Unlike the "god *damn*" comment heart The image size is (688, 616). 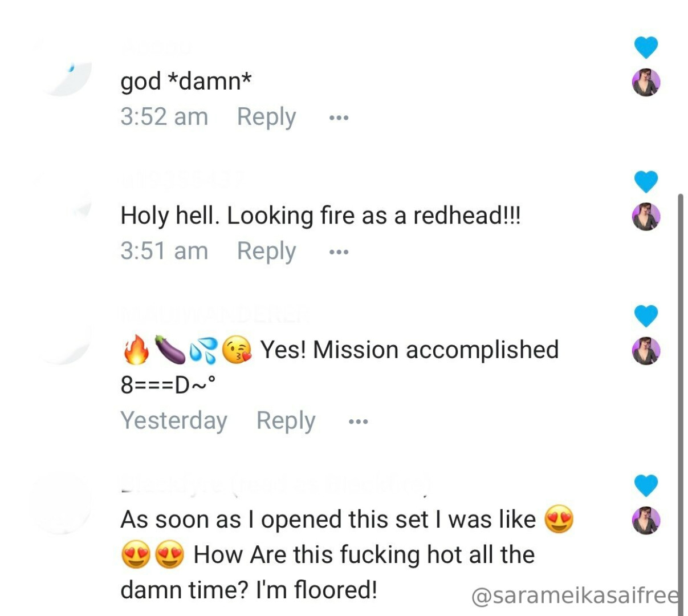point(646,47)
